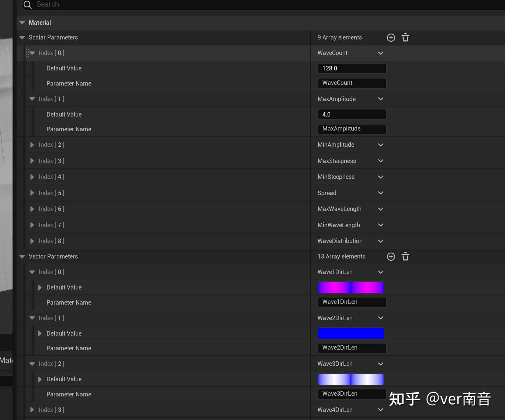
Task: Expand scalar Index [2] MinAmplitude
Action: pyautogui.click(x=32, y=145)
